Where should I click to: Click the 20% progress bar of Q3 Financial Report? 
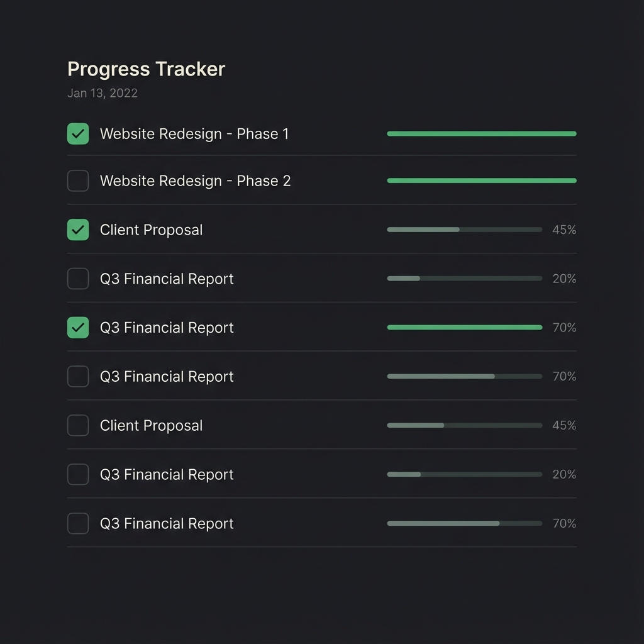coord(464,279)
